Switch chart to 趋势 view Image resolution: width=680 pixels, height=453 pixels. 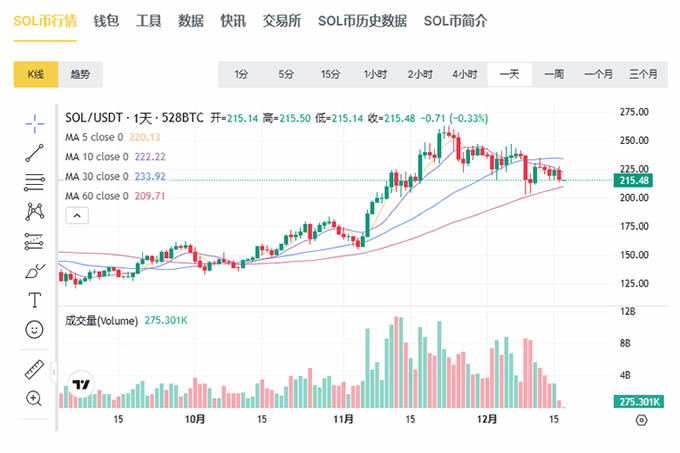click(80, 74)
